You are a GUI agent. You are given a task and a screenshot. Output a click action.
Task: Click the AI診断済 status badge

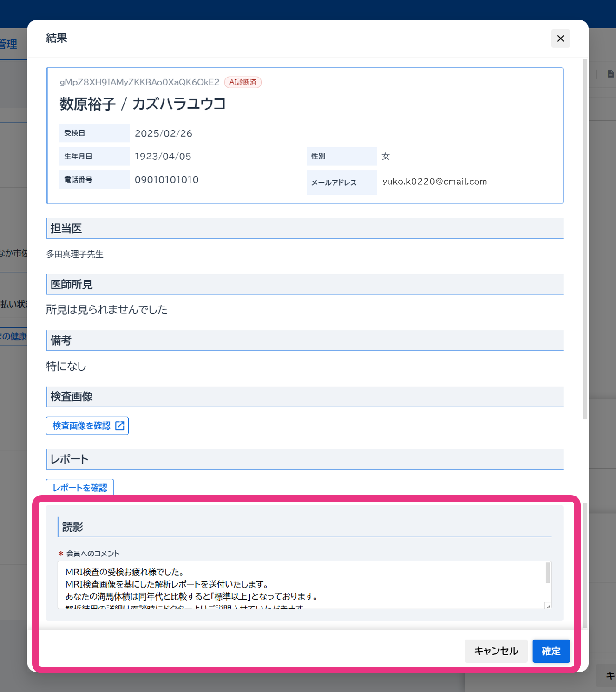(242, 82)
